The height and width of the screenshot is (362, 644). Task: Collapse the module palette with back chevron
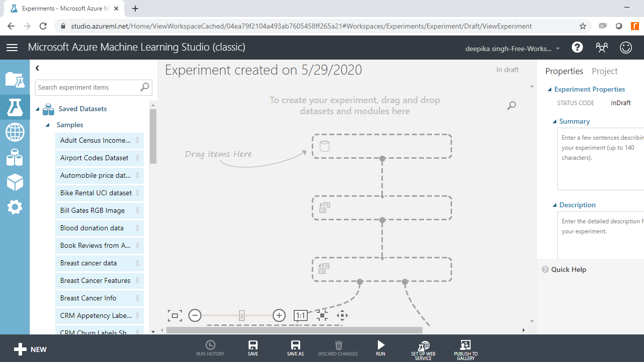pos(38,68)
